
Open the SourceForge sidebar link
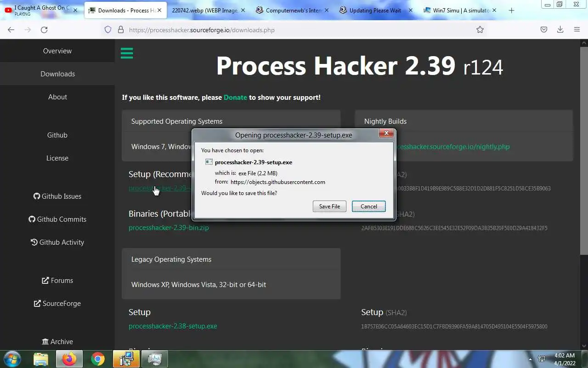[x=57, y=304]
